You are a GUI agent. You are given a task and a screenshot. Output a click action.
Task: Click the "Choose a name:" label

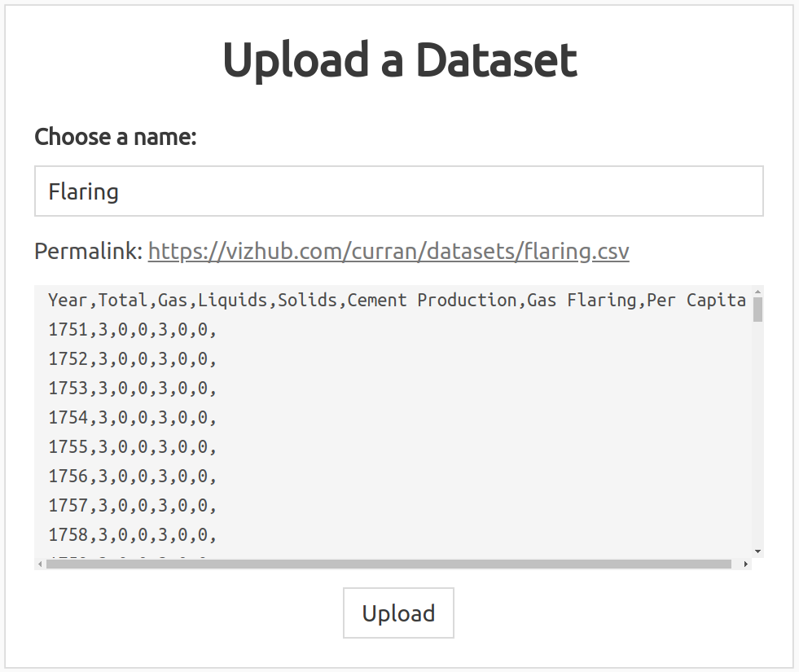coord(116,137)
